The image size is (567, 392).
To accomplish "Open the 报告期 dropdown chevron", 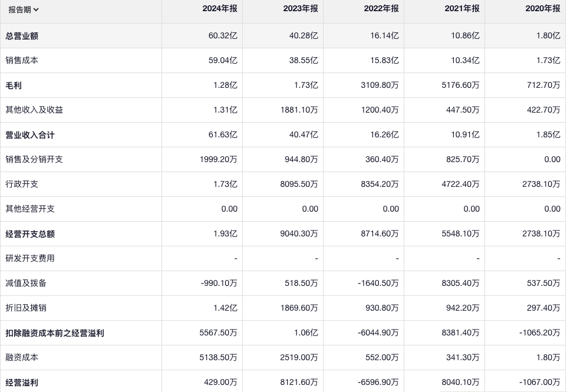I will pyautogui.click(x=37, y=9).
